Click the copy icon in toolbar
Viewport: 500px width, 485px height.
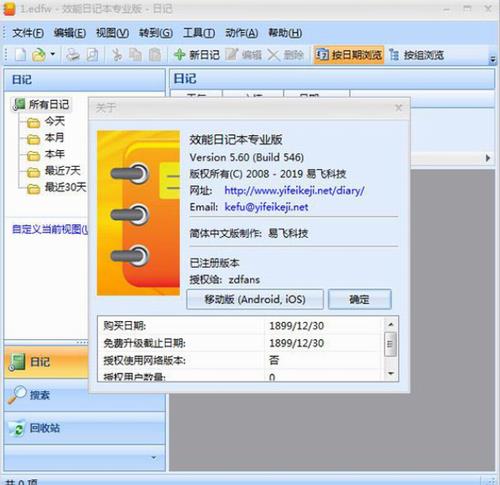(135, 55)
